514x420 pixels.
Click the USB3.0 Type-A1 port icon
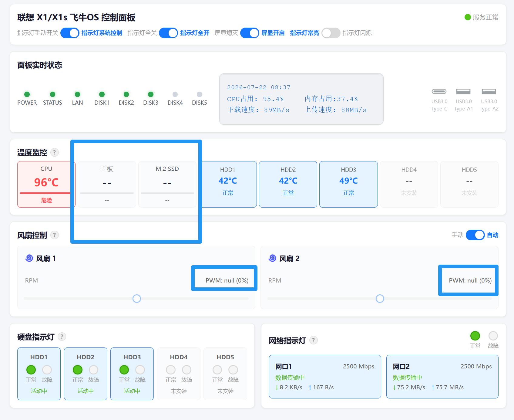tap(463, 91)
